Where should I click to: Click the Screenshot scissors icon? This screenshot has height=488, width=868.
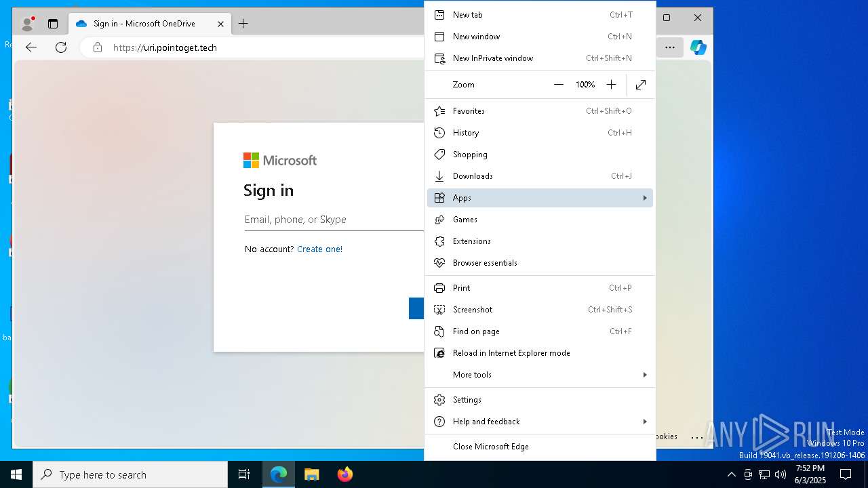[439, 310]
